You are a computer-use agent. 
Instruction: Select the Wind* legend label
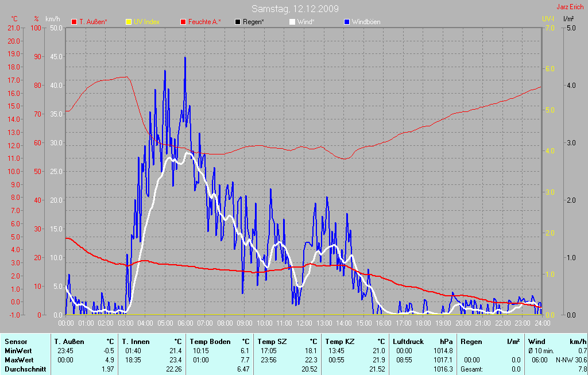coord(305,22)
